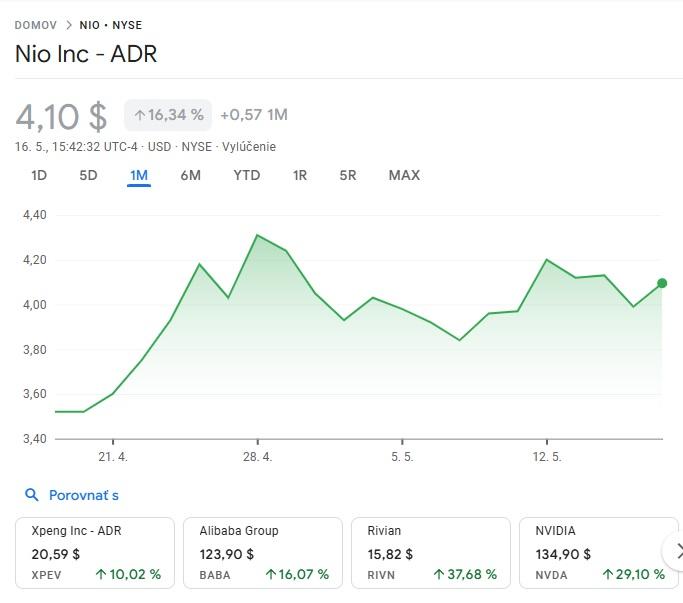Click the BABA ticker symbol
The height and width of the screenshot is (603, 683).
click(215, 575)
